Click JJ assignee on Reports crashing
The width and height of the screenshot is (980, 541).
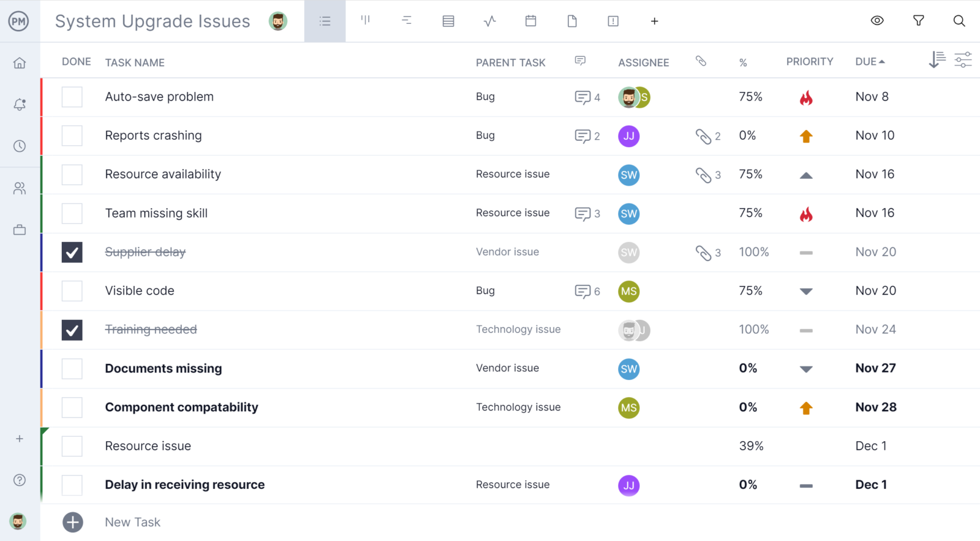point(629,136)
